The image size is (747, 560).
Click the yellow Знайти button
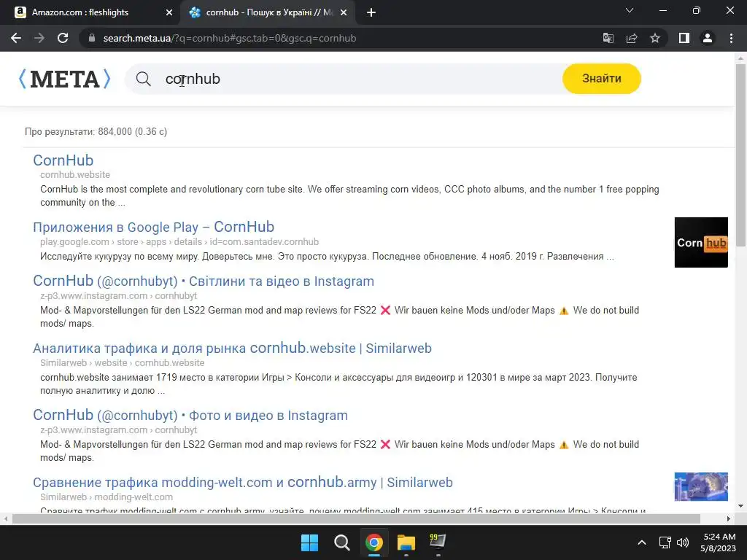[601, 79]
